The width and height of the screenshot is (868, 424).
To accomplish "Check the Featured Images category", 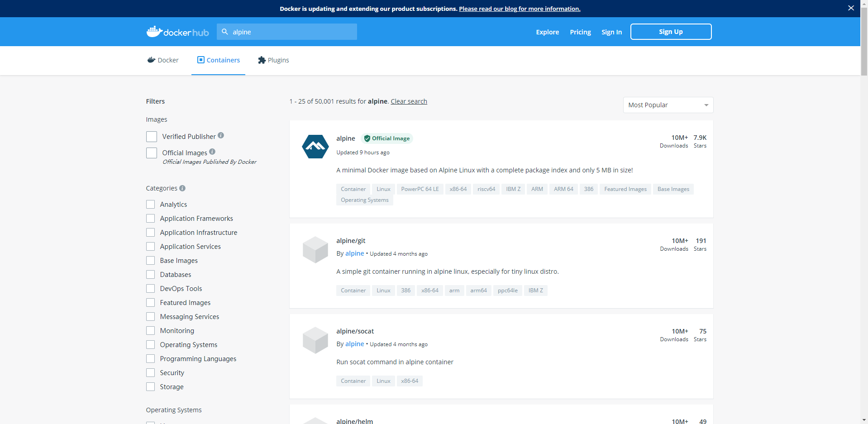I will tap(151, 303).
